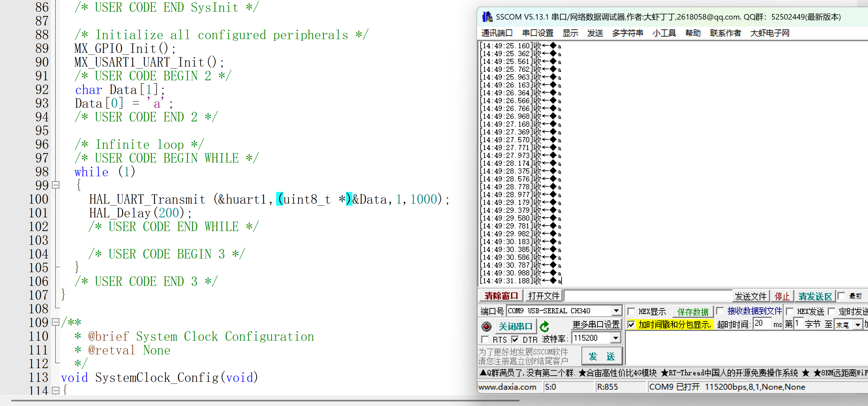The image size is (868, 406).
Task: Click the red port status indicator icon
Action: pos(486,326)
